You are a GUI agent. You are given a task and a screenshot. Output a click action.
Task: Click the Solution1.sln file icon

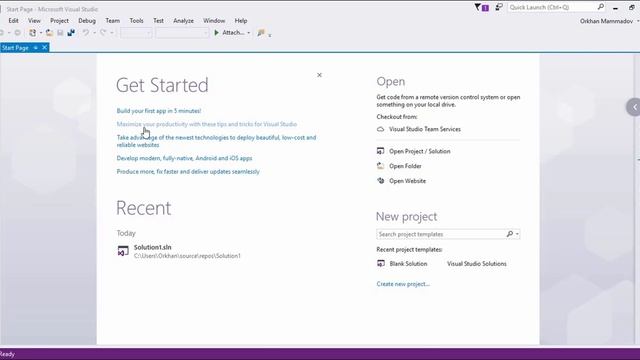[x=123, y=251]
